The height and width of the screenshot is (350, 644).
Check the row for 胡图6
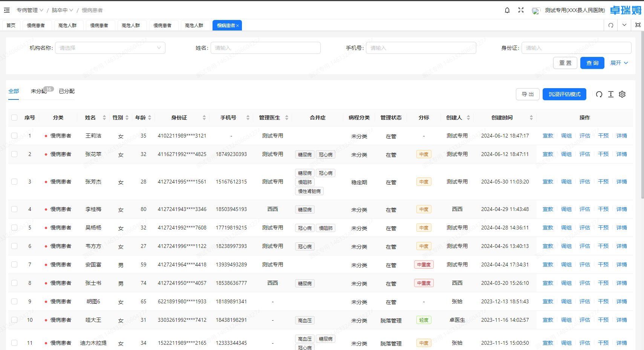click(x=14, y=301)
